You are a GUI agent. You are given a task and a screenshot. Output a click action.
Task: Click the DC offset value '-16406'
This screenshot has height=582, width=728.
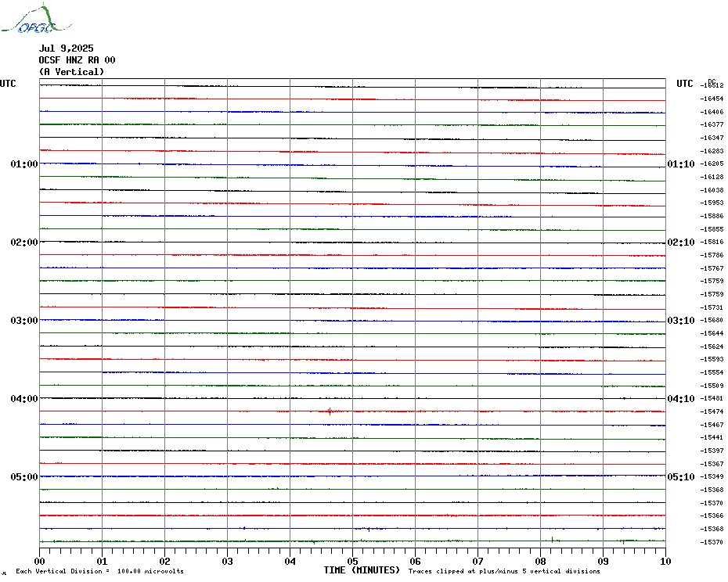tap(712, 112)
